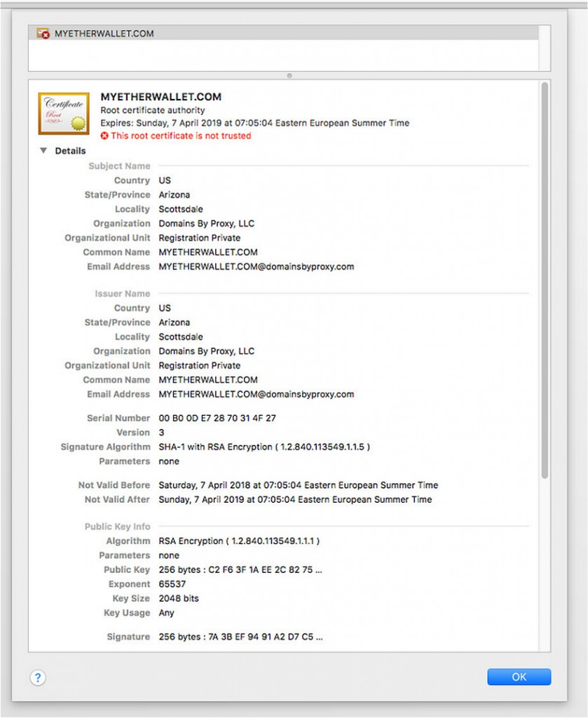588x718 pixels.
Task: Click the splitter handle dot between panes
Action: coord(289,76)
